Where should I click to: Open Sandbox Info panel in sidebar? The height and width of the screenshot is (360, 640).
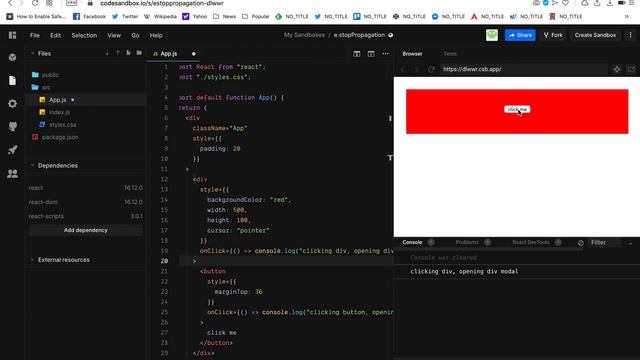tap(12, 57)
